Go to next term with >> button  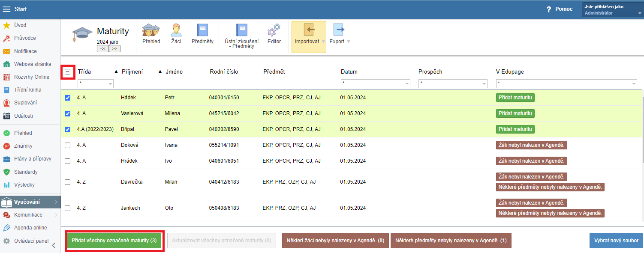(x=114, y=49)
